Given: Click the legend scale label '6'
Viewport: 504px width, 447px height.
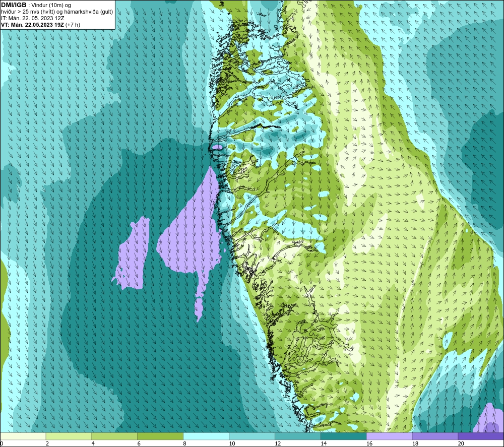Looking at the screenshot, I should click(x=139, y=443).
